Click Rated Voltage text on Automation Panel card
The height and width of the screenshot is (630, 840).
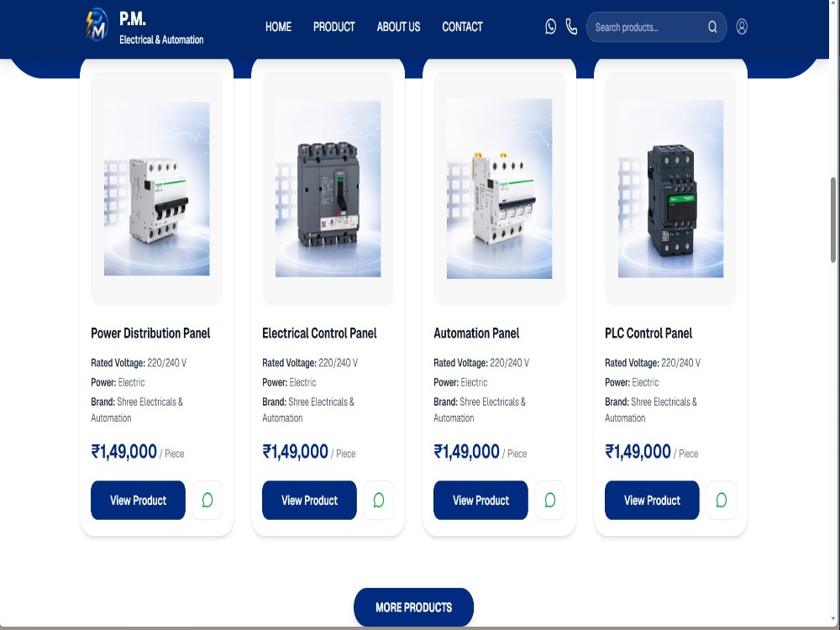click(x=481, y=363)
